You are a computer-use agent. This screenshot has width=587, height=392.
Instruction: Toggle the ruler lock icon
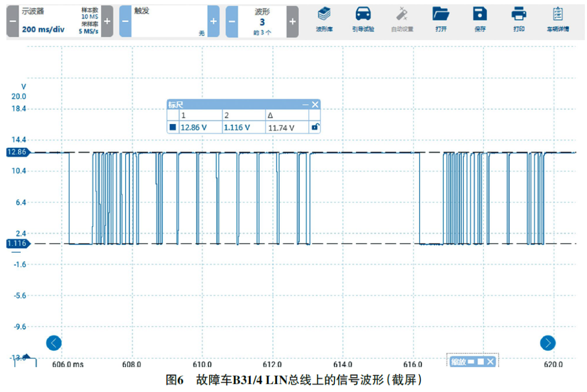[x=315, y=127]
